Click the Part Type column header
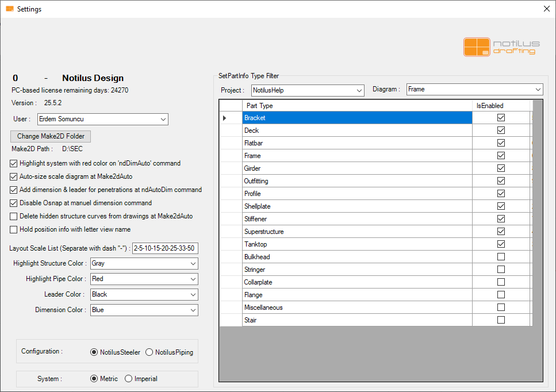This screenshot has width=556, height=392. click(x=356, y=106)
